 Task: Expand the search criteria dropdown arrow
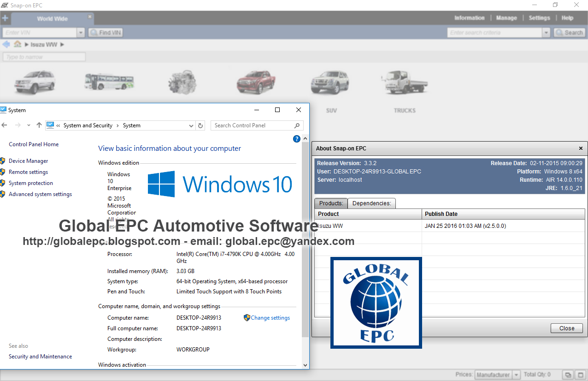[546, 33]
